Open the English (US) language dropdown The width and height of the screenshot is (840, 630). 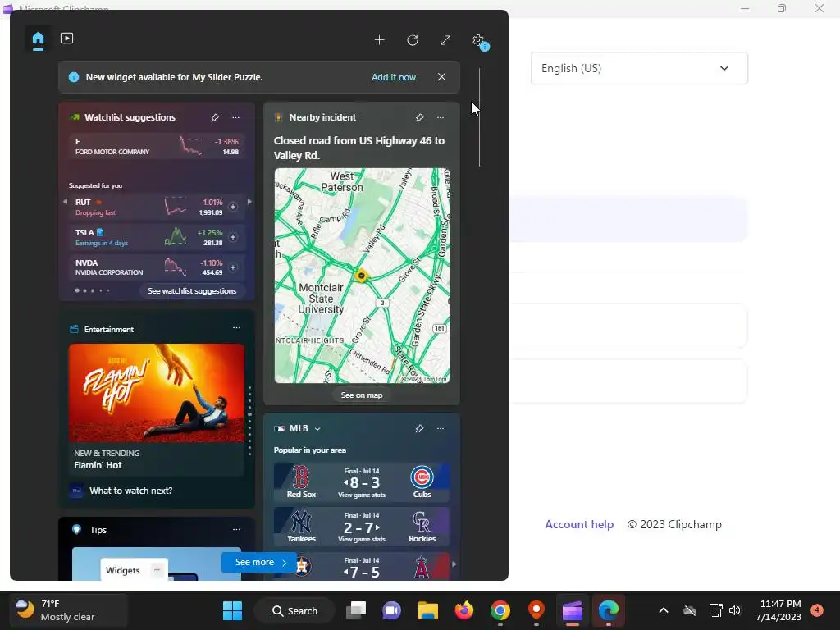[x=639, y=68]
